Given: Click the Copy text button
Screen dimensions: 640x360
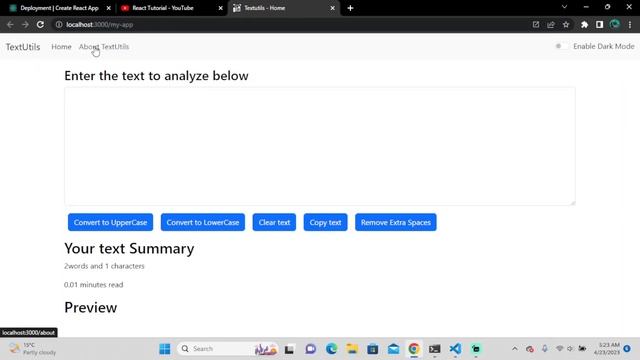Looking at the screenshot, I should (325, 222).
